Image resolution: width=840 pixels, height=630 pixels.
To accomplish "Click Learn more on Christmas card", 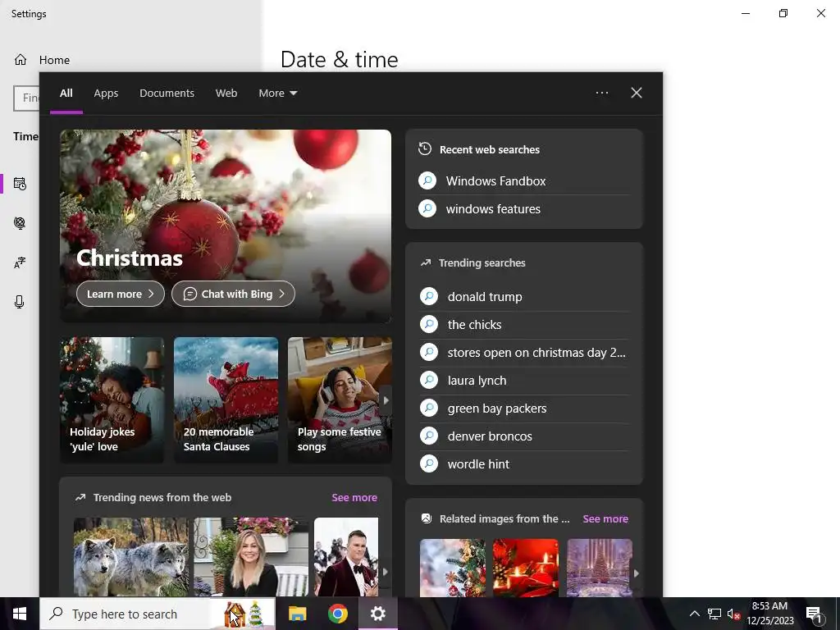I will point(121,294).
